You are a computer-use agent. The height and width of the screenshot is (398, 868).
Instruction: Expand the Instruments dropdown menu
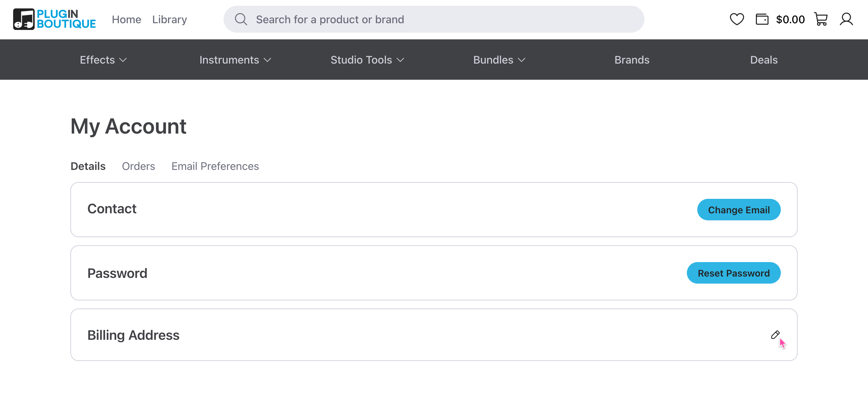tap(235, 60)
